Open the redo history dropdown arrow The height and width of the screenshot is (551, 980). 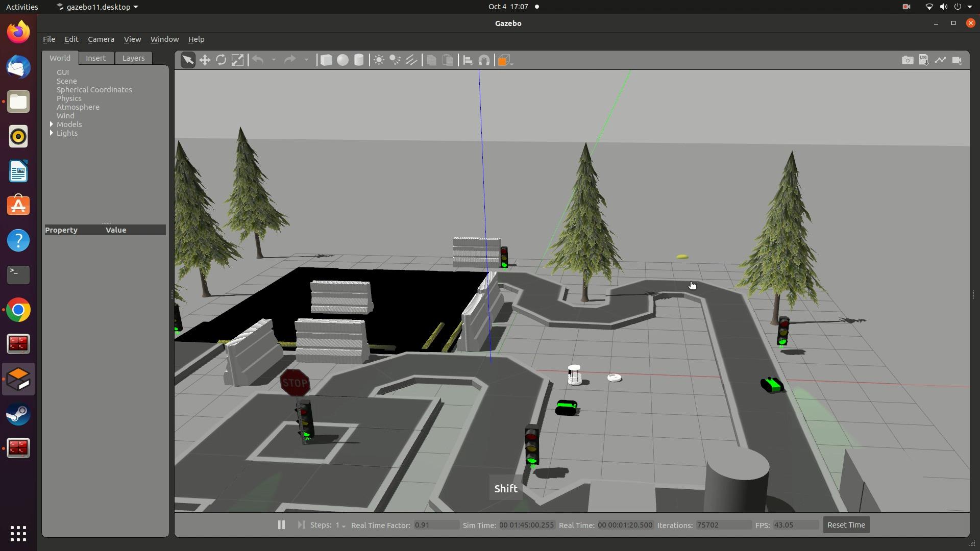[306, 60]
